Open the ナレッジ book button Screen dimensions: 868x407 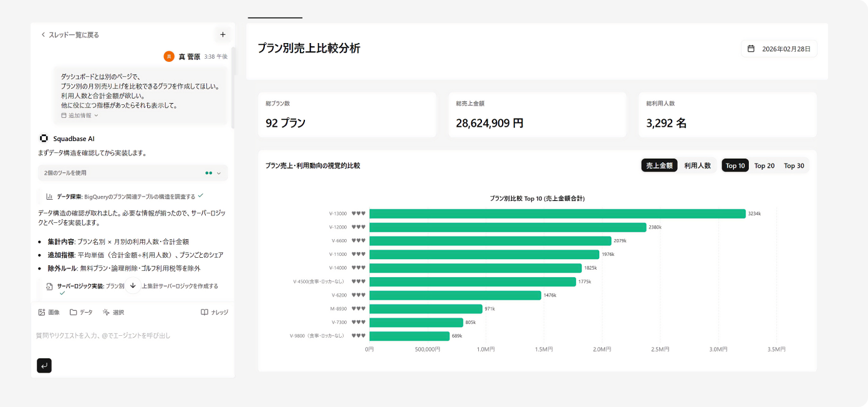click(215, 312)
